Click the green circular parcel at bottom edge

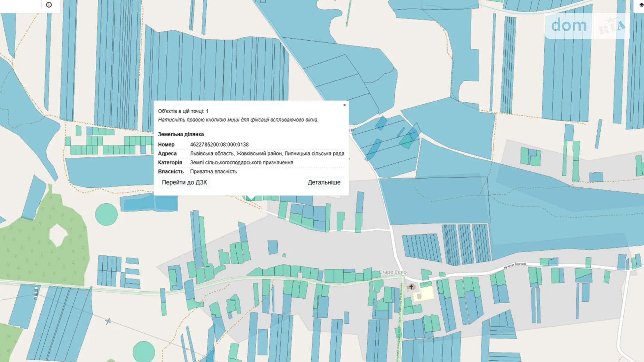point(143,352)
